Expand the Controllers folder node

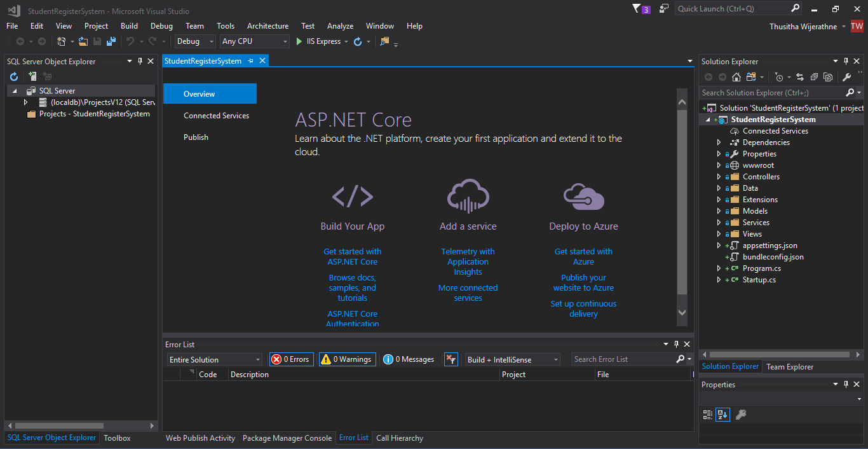tap(719, 177)
